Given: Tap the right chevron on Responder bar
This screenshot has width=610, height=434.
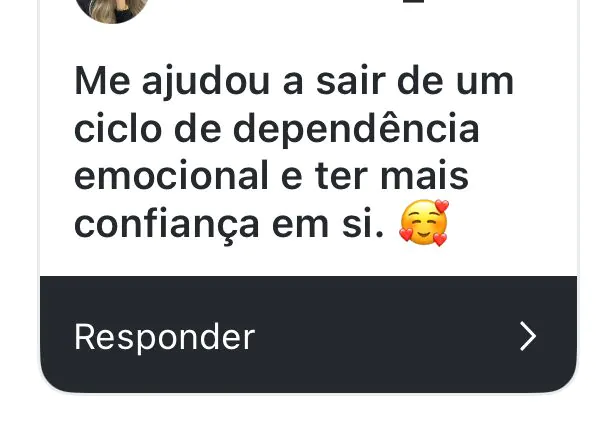Looking at the screenshot, I should (x=528, y=336).
